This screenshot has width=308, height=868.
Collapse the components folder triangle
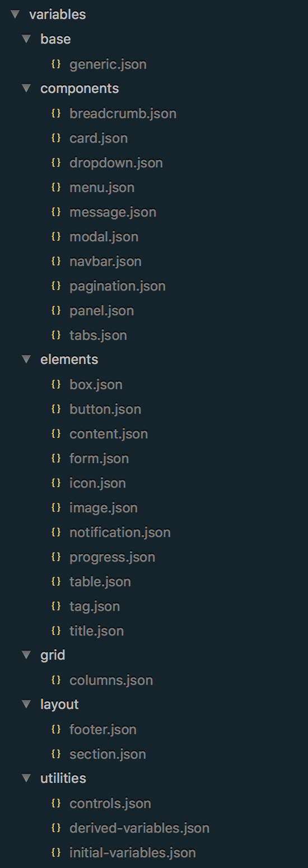26,88
